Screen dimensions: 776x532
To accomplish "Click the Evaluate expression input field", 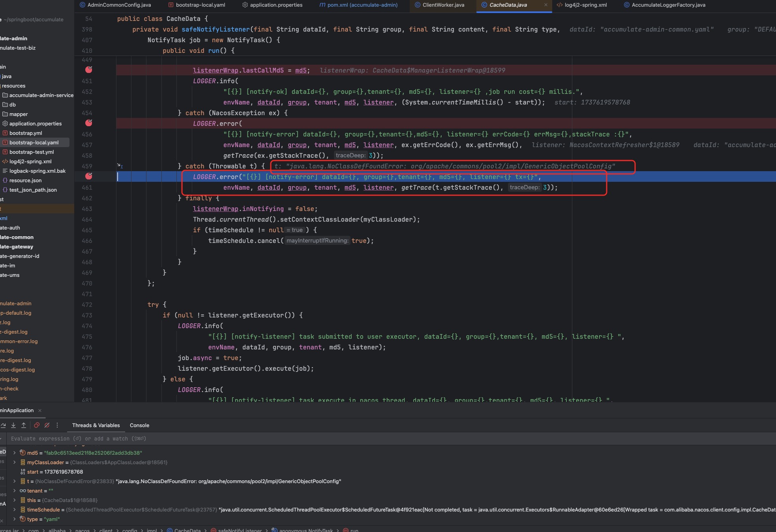I will point(391,439).
